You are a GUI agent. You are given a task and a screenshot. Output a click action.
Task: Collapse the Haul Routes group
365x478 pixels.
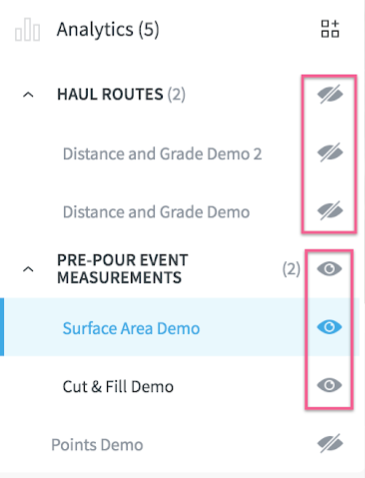click(28, 95)
